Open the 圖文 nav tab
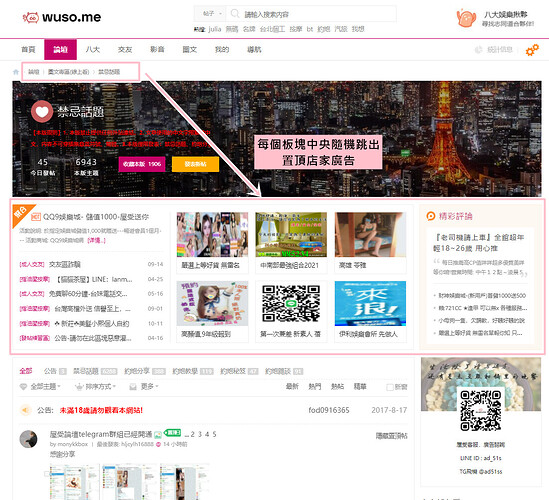549x500 pixels. 189,50
